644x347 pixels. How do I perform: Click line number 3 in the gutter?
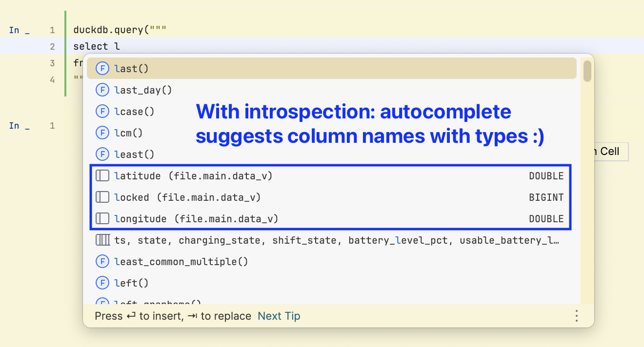52,63
